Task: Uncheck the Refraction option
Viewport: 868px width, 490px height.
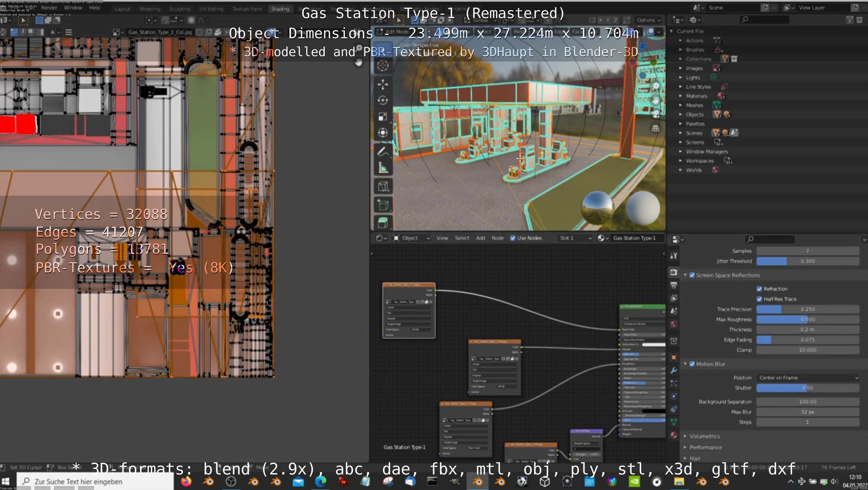Action: tap(759, 289)
